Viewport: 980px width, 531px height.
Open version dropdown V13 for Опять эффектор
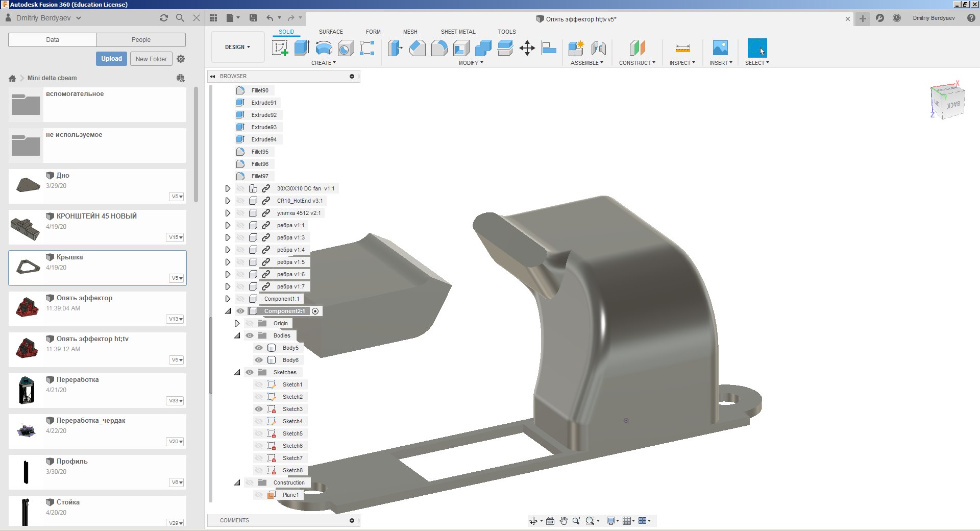coord(176,319)
